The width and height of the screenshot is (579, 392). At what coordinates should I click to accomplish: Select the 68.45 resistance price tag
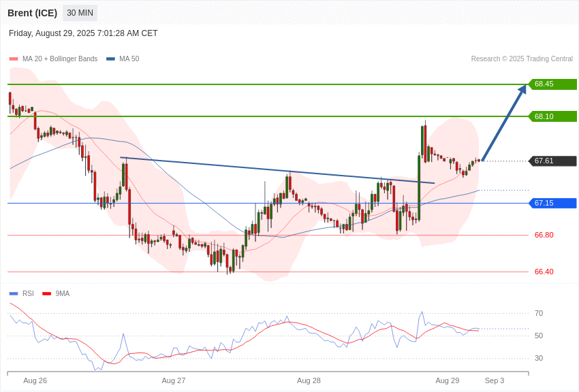click(552, 84)
